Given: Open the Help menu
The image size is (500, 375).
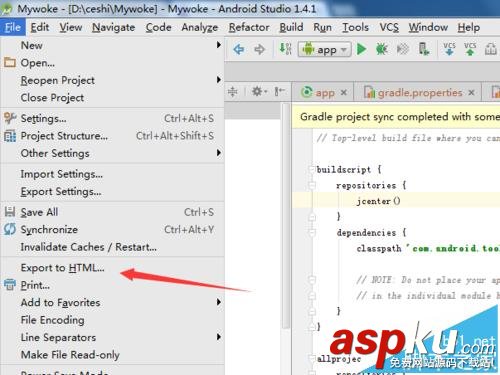Looking at the screenshot, I should click(x=468, y=27).
